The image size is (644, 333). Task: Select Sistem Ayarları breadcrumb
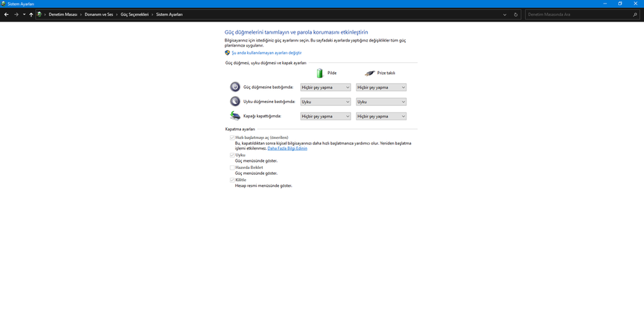click(169, 14)
